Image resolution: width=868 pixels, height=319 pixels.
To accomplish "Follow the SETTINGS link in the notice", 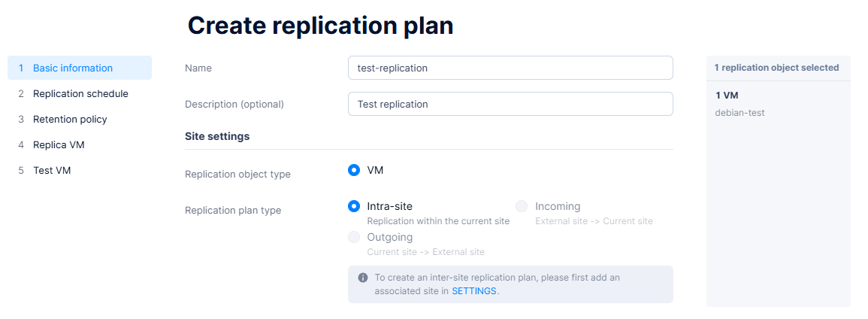I will 473,291.
